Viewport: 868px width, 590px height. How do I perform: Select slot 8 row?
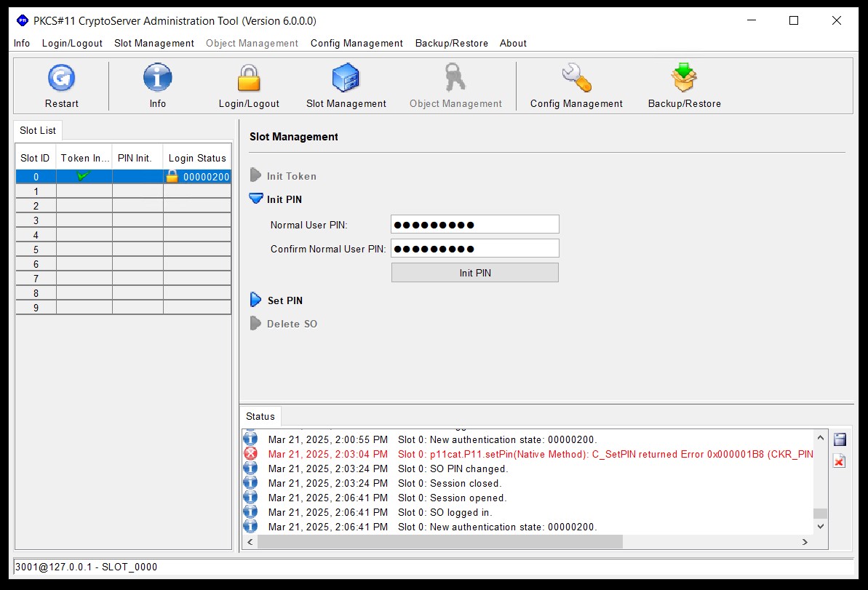(x=124, y=292)
